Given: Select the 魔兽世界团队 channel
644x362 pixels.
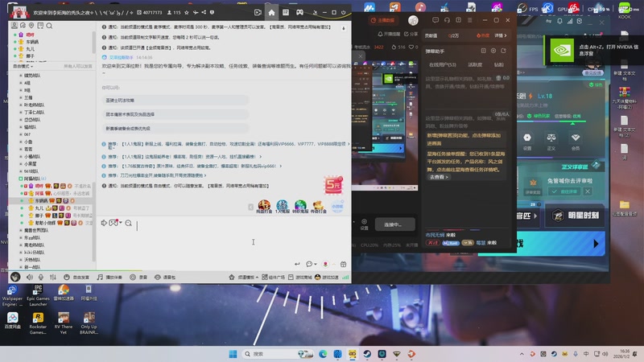Looking at the screenshot, I should click(x=36, y=230).
